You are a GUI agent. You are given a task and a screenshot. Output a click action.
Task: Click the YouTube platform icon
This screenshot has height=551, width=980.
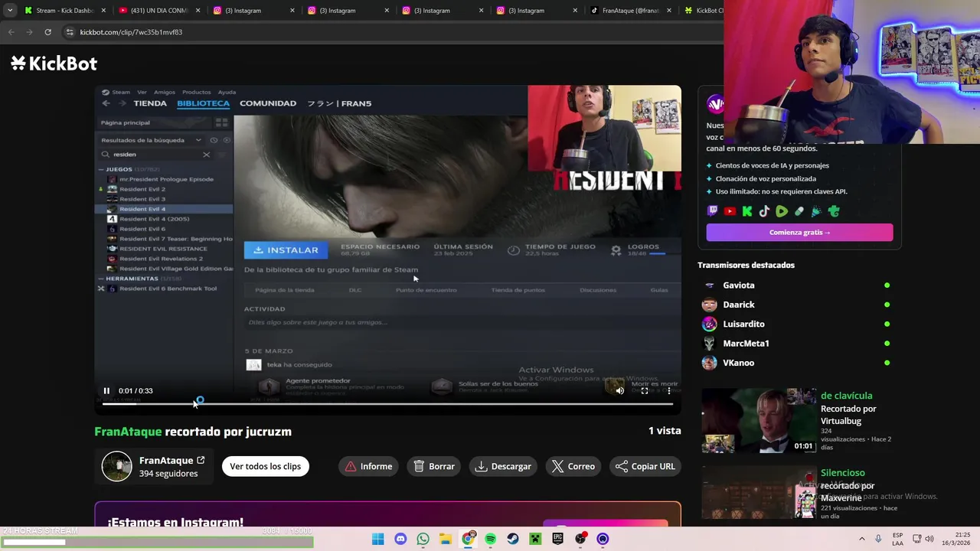coord(730,211)
